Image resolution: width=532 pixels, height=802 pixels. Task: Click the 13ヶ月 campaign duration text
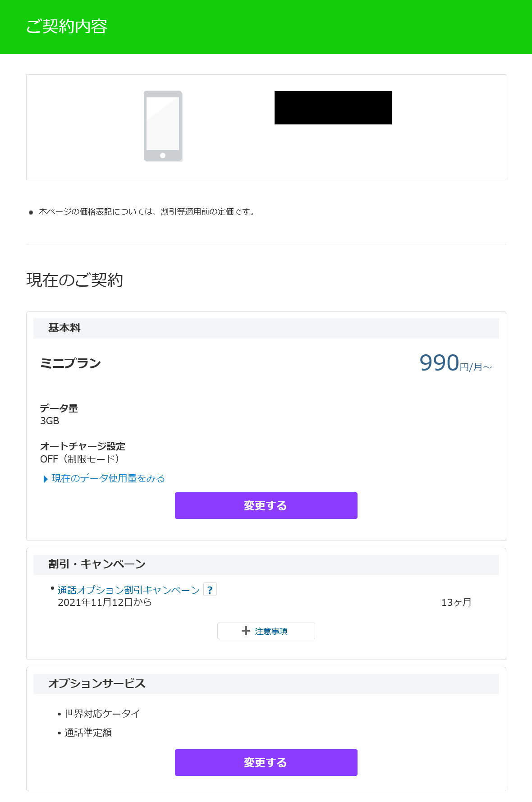[x=456, y=602]
